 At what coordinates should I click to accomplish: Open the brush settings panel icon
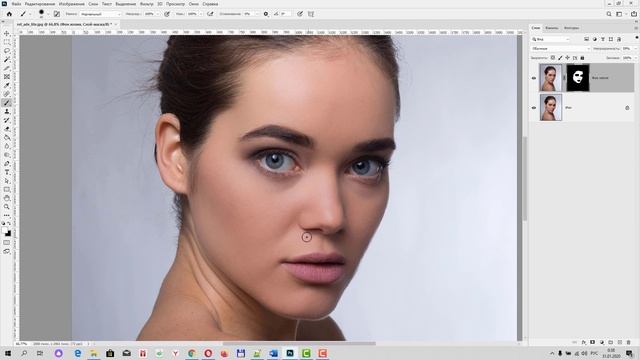tap(57, 14)
